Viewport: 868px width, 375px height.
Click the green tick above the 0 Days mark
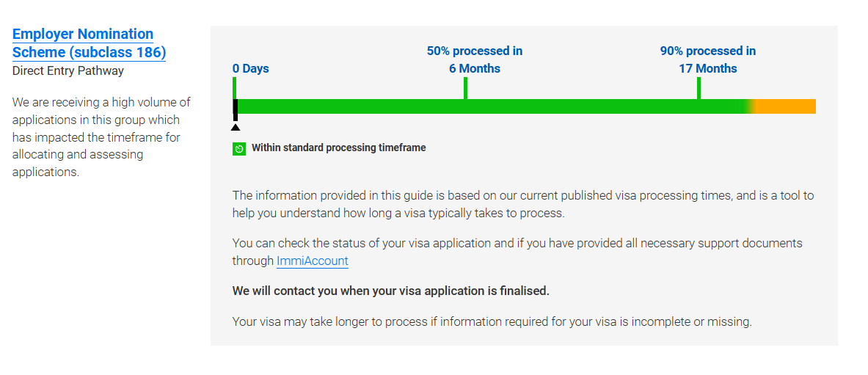235,88
